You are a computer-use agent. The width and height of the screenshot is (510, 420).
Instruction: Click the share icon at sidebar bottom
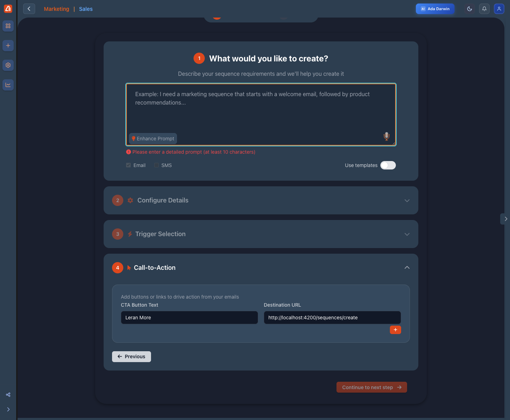[x=8, y=395]
